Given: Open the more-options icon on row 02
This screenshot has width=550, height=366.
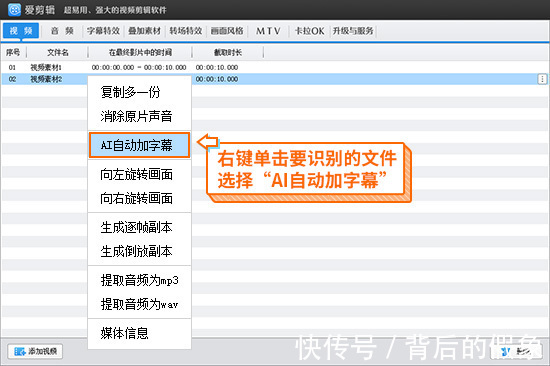Looking at the screenshot, I should click(542, 79).
